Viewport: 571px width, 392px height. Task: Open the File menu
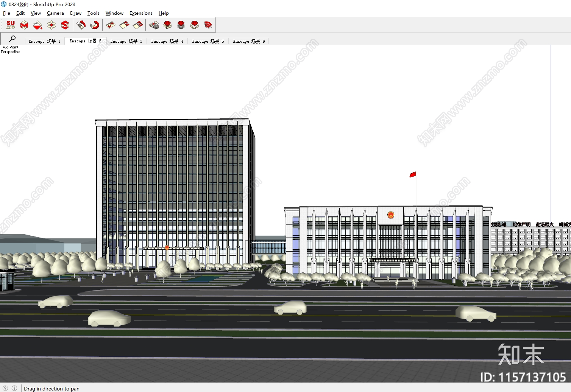pyautogui.click(x=6, y=13)
